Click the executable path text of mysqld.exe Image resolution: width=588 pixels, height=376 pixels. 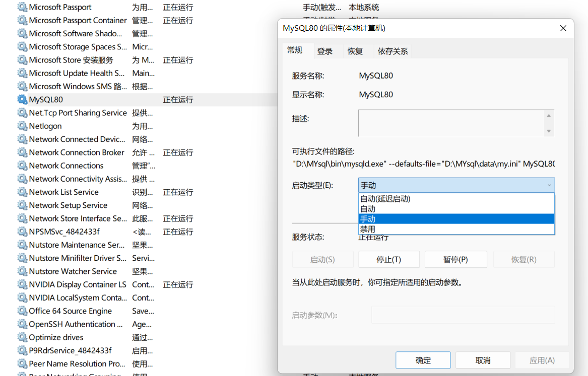coord(423,164)
